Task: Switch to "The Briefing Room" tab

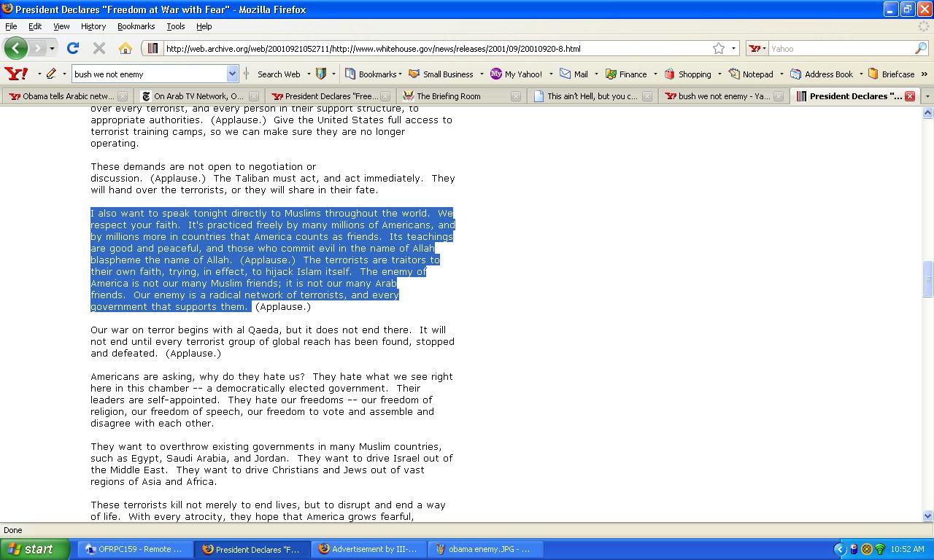Action: [448, 96]
